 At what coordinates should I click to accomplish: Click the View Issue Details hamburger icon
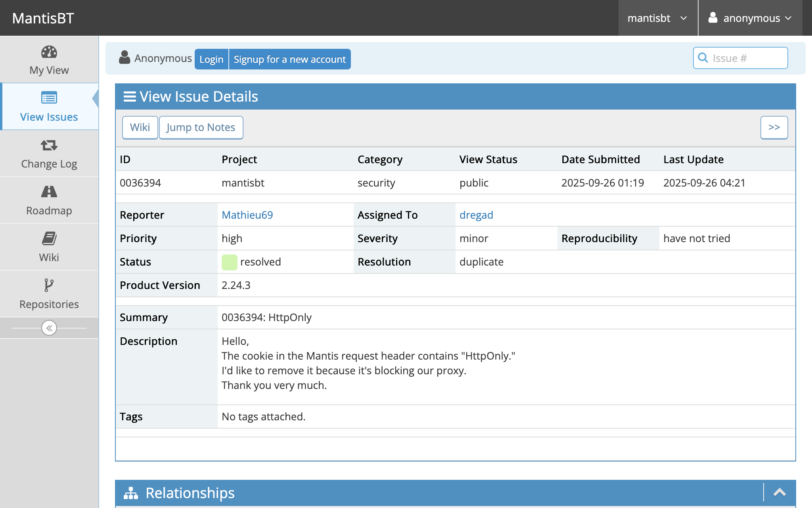pos(130,96)
